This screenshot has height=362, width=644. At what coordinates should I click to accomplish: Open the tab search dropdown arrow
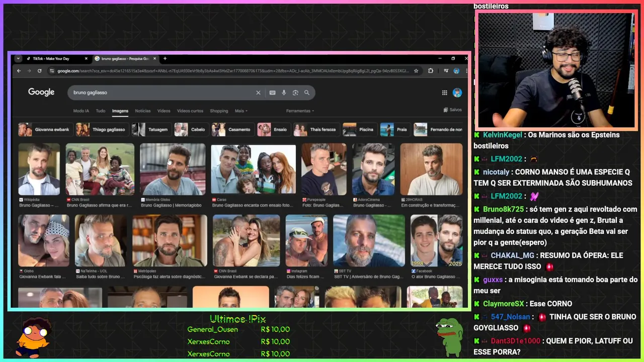point(18,58)
